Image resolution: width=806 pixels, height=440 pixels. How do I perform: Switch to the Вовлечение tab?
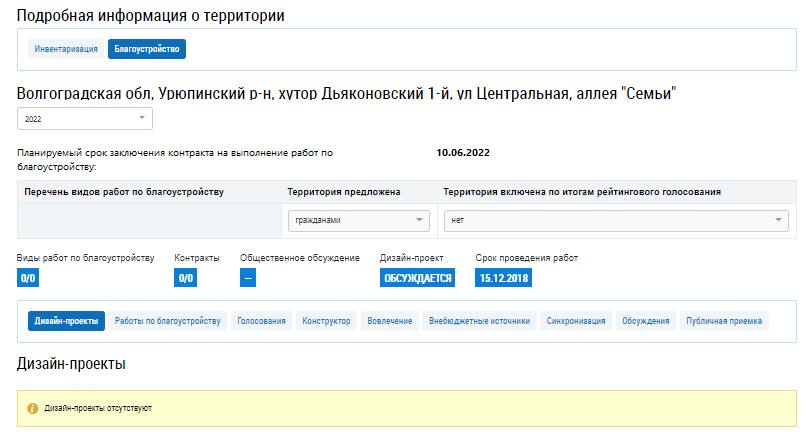pyautogui.click(x=390, y=321)
